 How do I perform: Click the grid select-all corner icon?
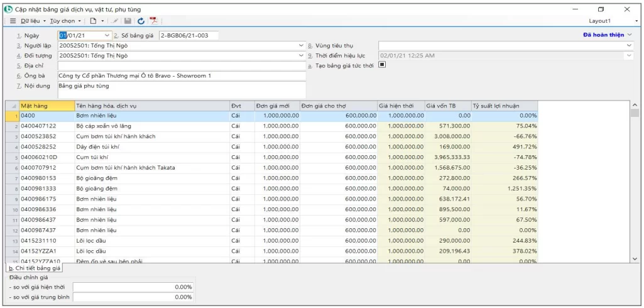coord(13,106)
